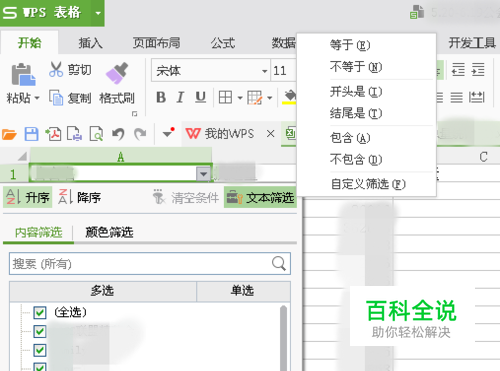500x371 pixels.
Task: Click the filter dropdown arrow in cell A1
Action: 203,174
